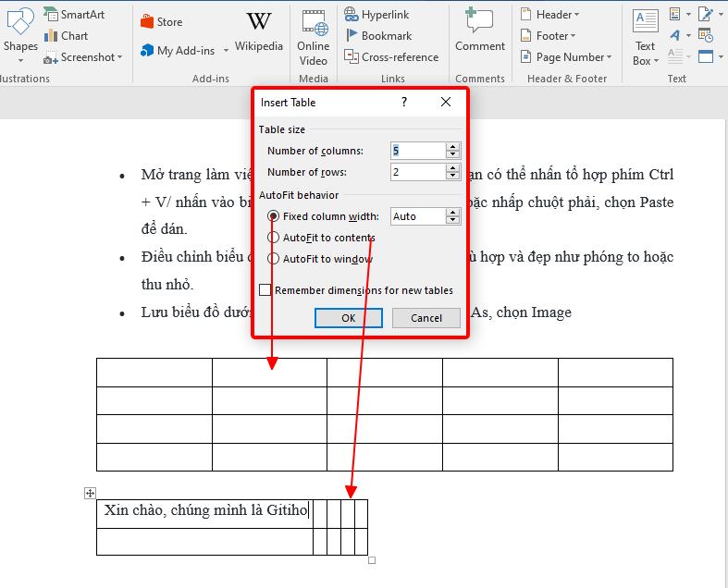The height and width of the screenshot is (588, 728).
Task: Expand the Text Box dropdown arrow
Action: 657,61
